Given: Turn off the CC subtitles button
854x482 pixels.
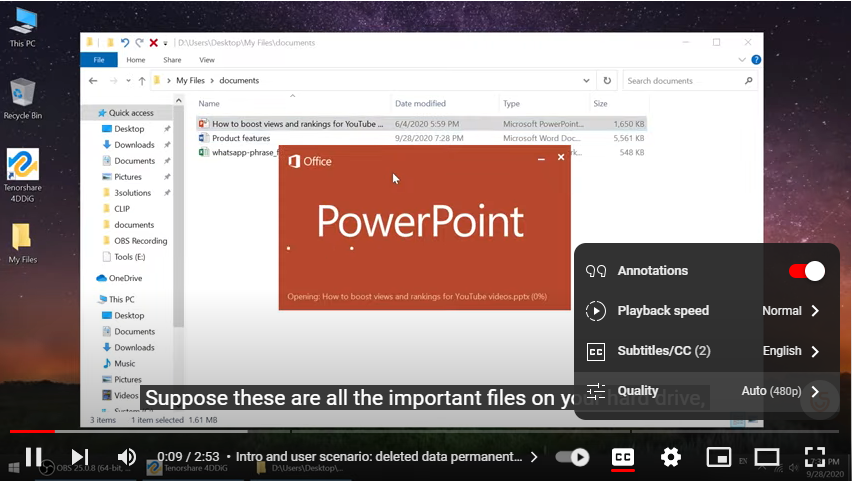Looking at the screenshot, I should pyautogui.click(x=623, y=457).
